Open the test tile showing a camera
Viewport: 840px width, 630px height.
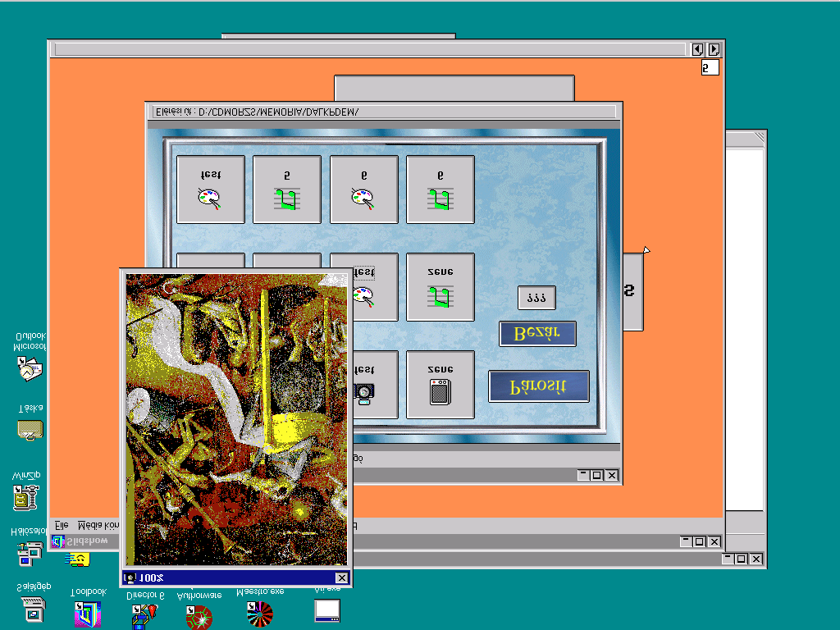[375, 385]
